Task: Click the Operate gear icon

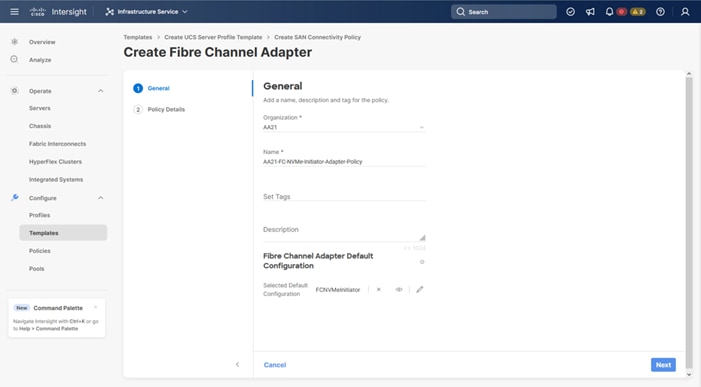Action: [14, 91]
